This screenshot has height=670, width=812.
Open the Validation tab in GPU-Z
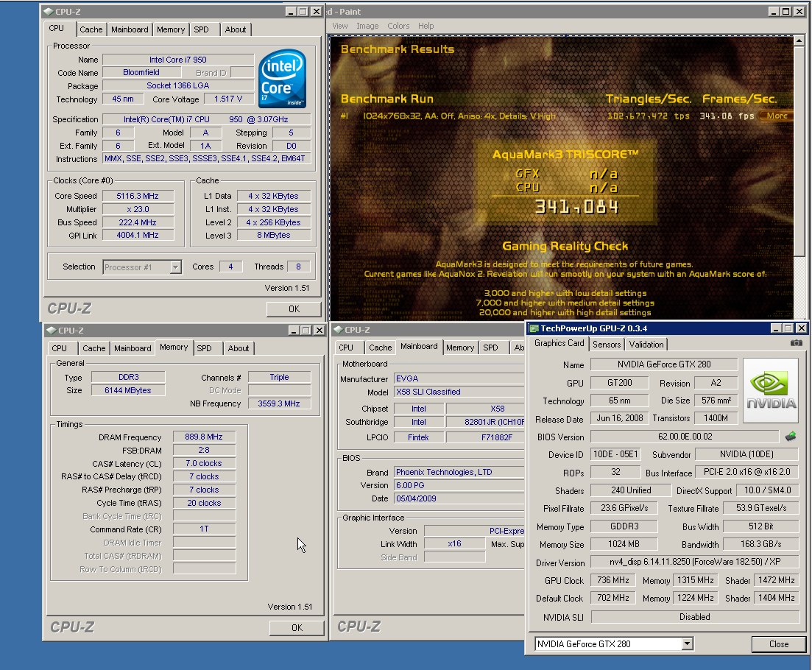pos(646,345)
